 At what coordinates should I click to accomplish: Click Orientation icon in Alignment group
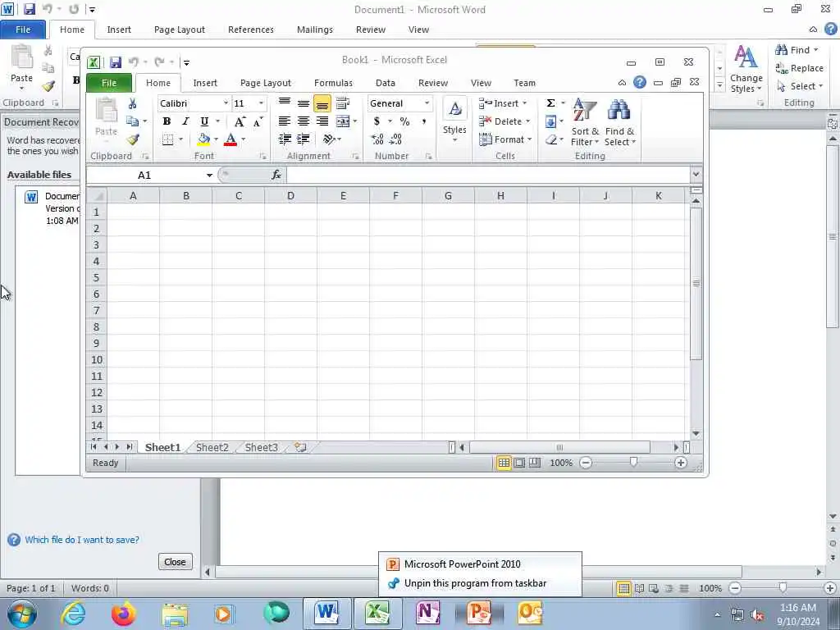(x=329, y=139)
